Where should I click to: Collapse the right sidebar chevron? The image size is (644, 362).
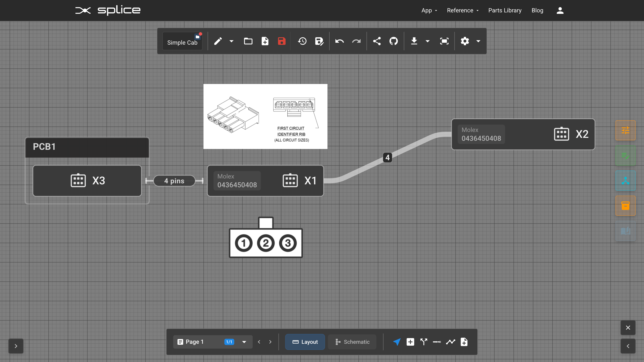(628, 346)
